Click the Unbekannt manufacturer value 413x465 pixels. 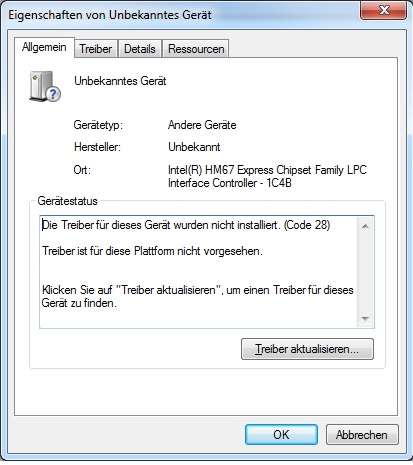194,147
